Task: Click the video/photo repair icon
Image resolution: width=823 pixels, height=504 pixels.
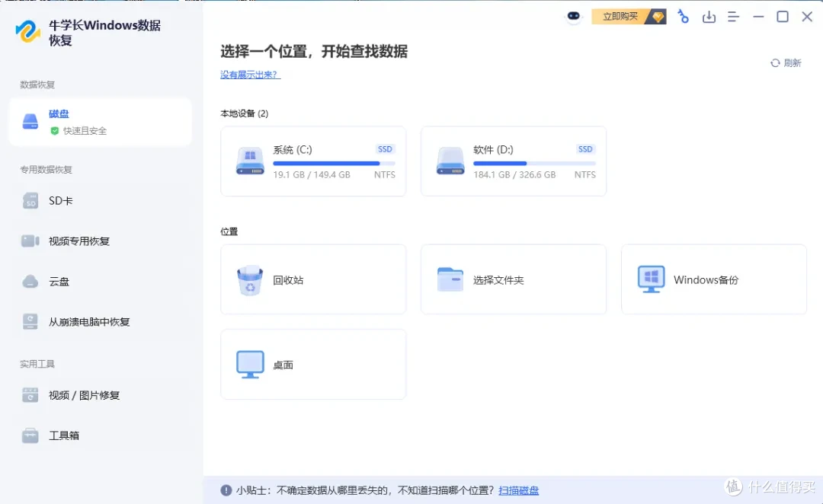Action: (x=30, y=395)
